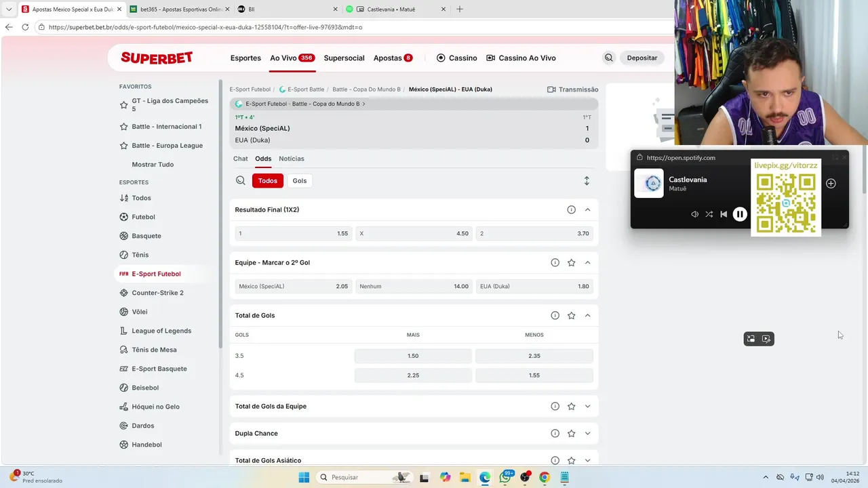868x488 pixels.
Task: Open Counter-Strike 2 in the sidebar
Action: pos(157,293)
